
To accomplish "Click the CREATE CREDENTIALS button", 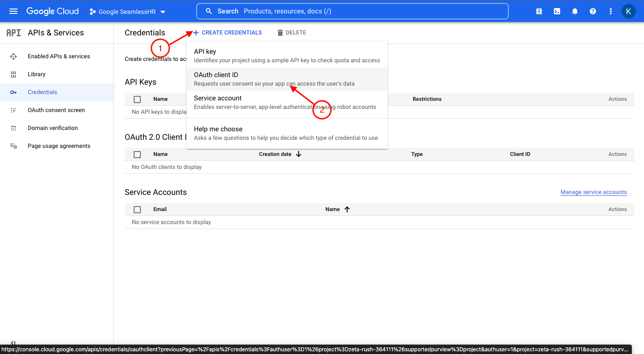I will (227, 33).
